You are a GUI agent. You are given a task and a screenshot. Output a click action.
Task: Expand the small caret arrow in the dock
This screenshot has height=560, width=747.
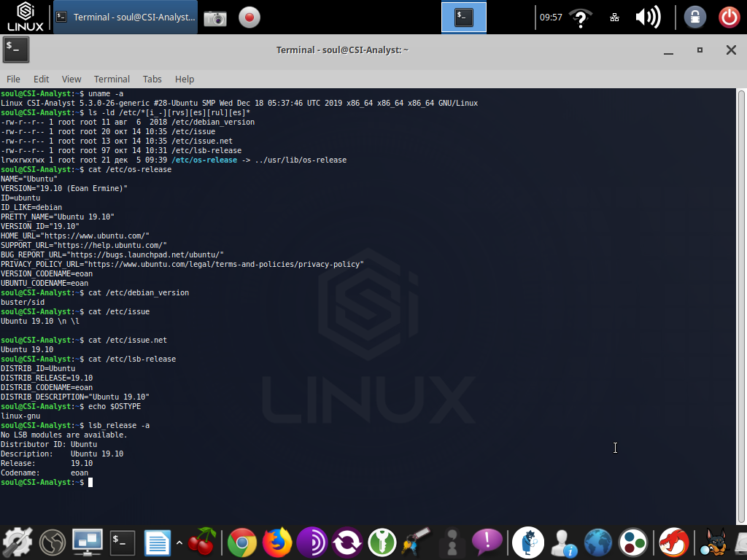(x=179, y=542)
